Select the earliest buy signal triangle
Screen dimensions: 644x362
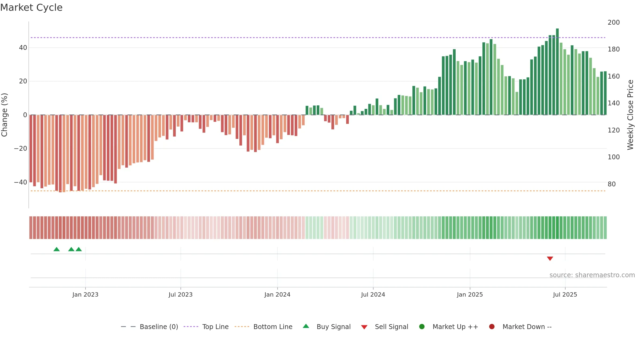coord(57,249)
